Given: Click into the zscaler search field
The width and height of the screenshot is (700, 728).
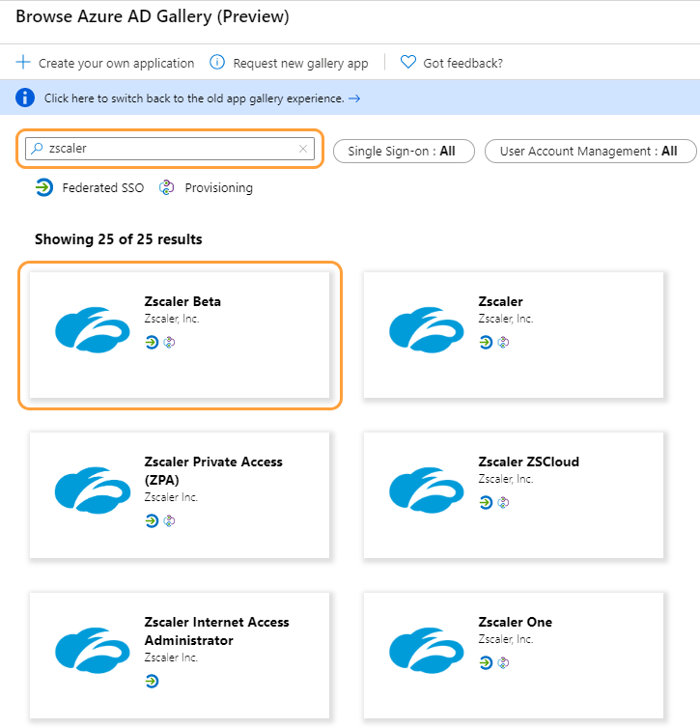Looking at the screenshot, I should (x=169, y=149).
